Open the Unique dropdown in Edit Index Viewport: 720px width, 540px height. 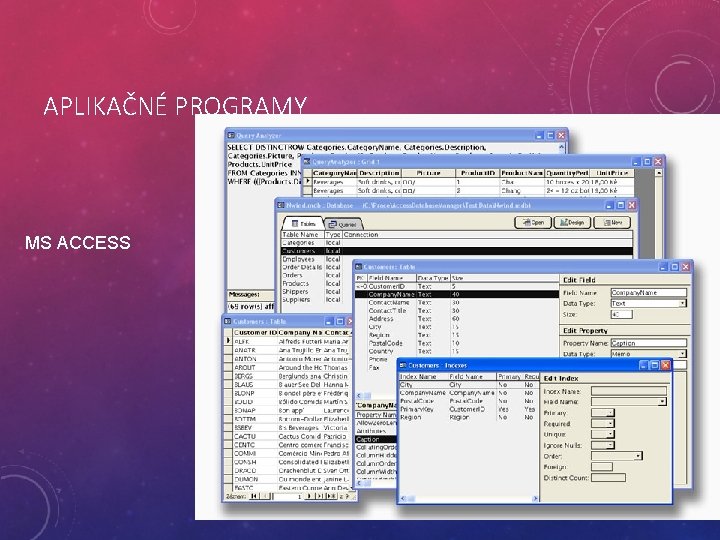pyautogui.click(x=610, y=434)
